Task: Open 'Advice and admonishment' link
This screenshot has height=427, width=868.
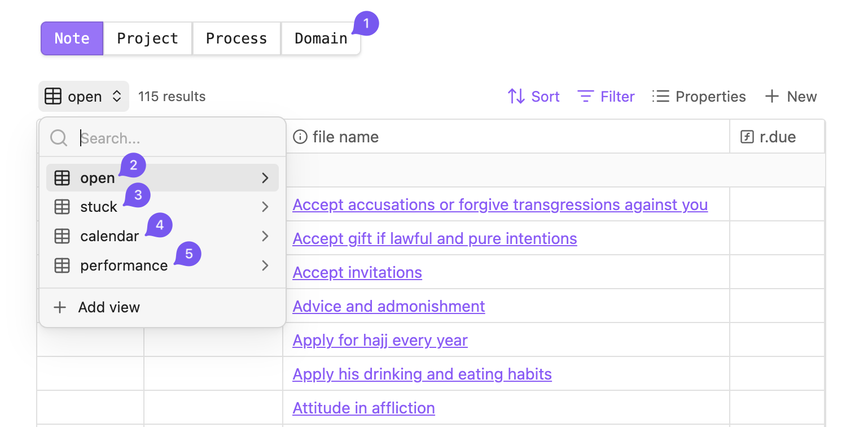Action: (388, 306)
